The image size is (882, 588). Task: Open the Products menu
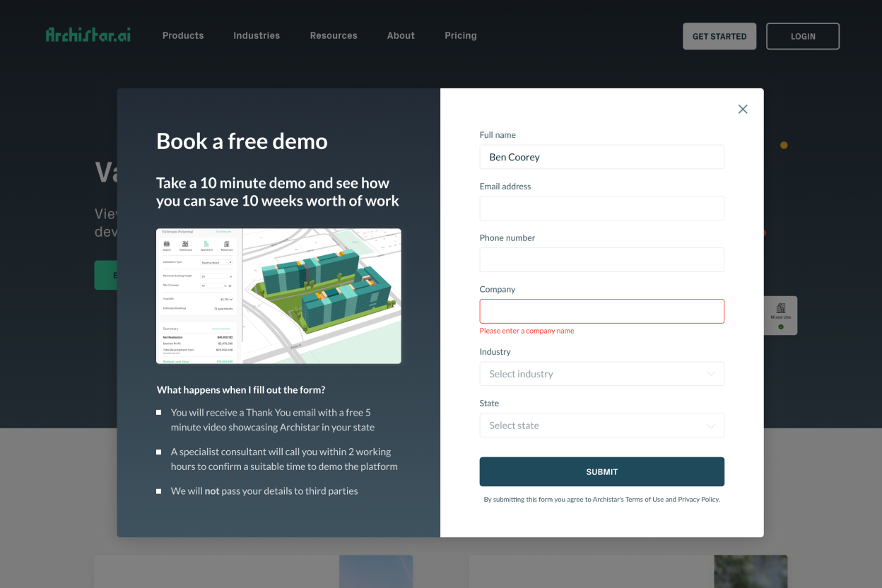[x=183, y=35]
